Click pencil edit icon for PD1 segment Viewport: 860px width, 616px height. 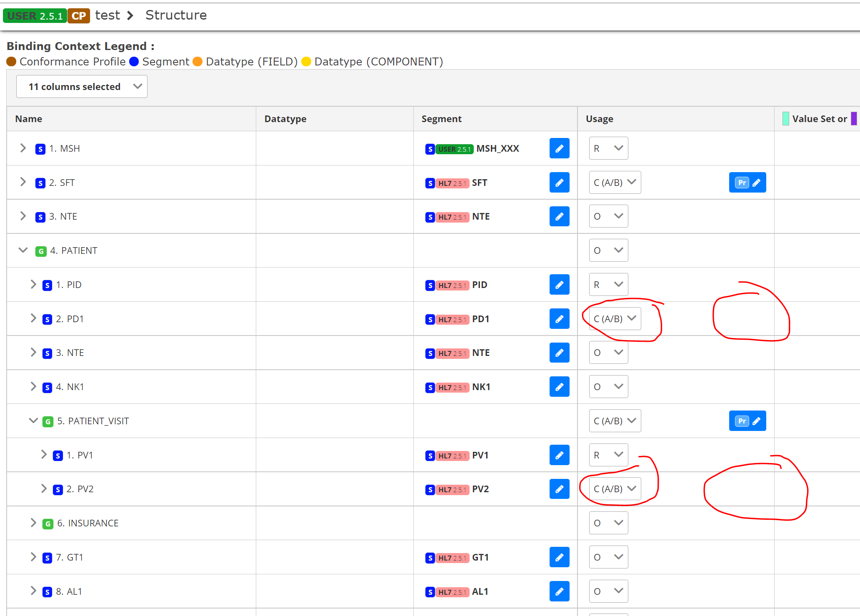coord(559,319)
